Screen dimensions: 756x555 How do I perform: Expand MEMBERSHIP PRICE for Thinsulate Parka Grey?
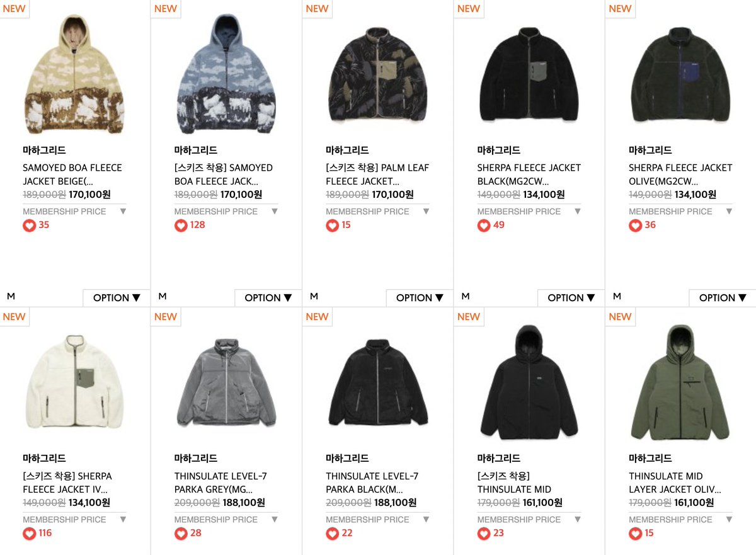pyautogui.click(x=226, y=519)
